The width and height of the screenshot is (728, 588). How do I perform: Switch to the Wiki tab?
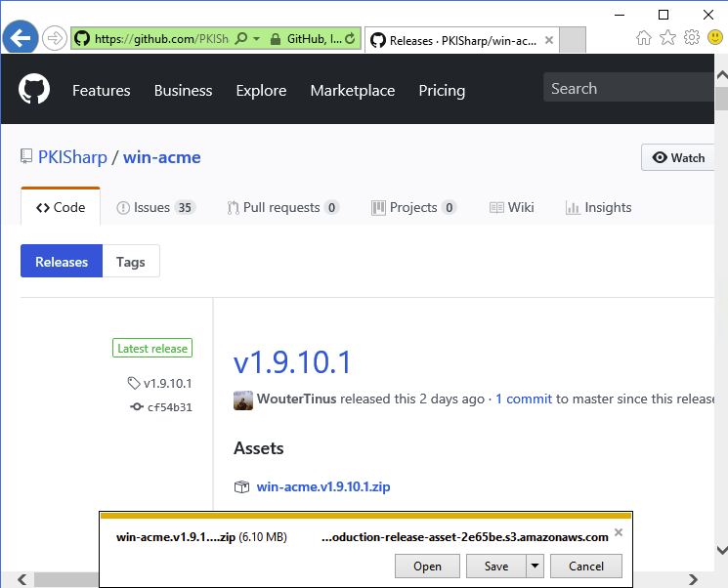tap(512, 207)
